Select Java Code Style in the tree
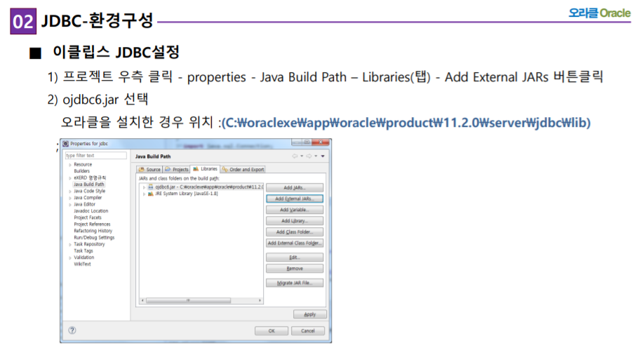The width and height of the screenshot is (644, 359). click(x=90, y=191)
